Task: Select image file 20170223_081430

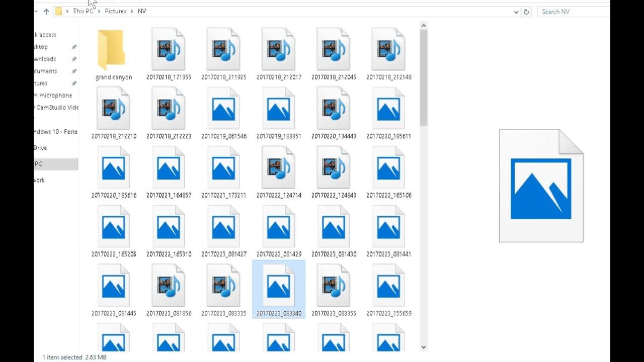Action: click(x=334, y=231)
